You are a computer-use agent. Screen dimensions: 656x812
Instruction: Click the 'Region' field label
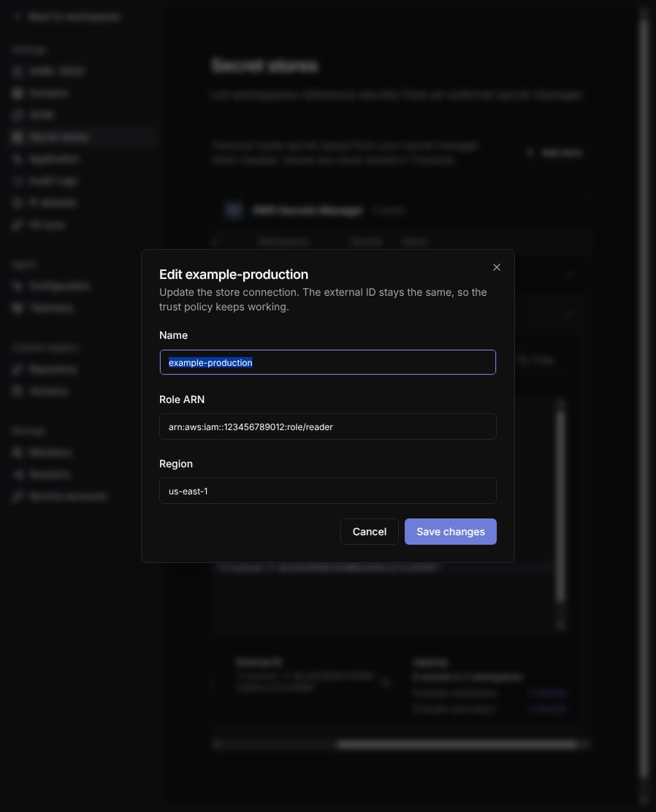[x=175, y=464]
